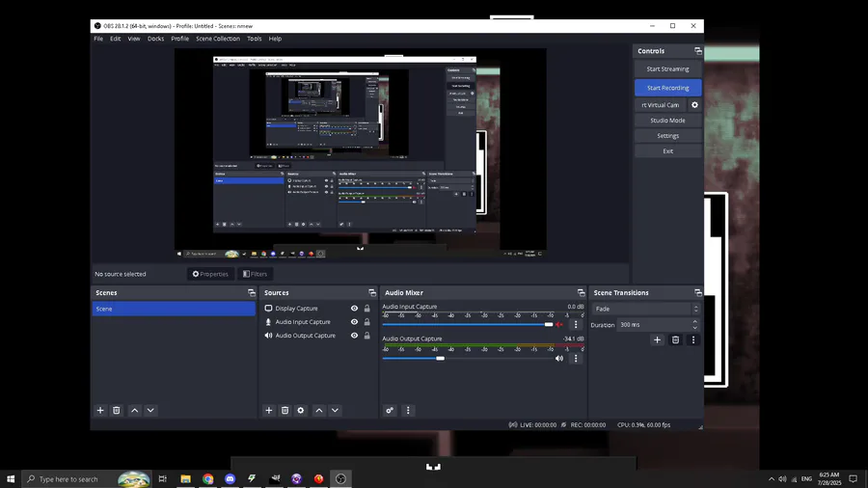The image size is (868, 488).
Task: Pop out the Controls dock
Action: click(698, 51)
